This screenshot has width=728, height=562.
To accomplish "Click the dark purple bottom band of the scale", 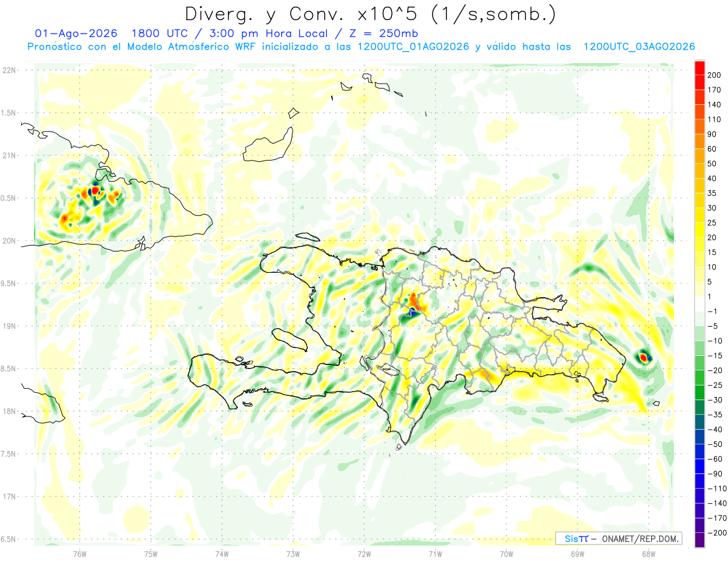I will [700, 540].
